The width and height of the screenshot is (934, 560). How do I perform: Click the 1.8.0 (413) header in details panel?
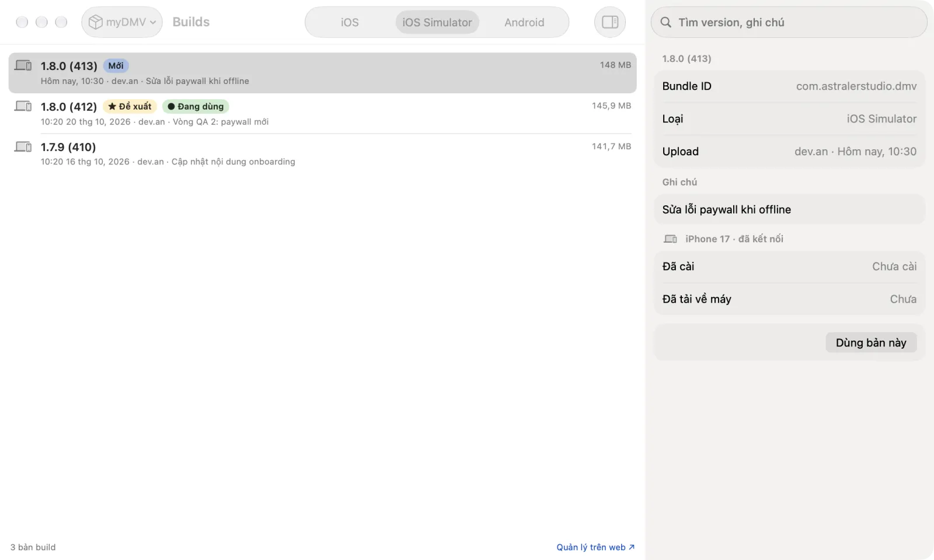pos(686,58)
